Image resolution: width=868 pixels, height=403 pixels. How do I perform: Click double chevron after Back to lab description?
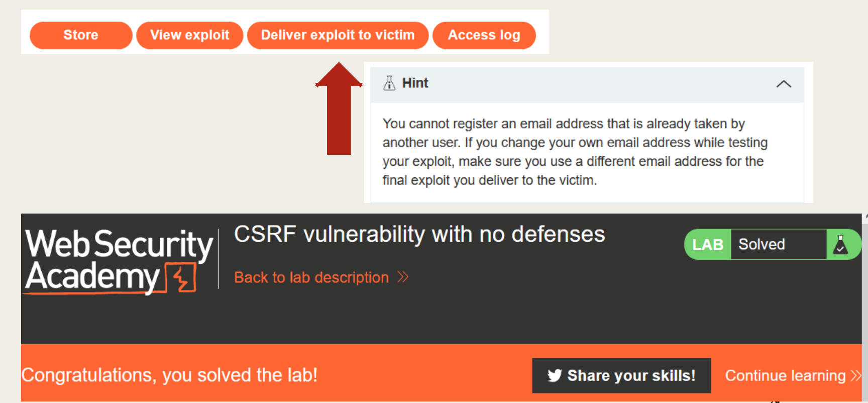click(403, 277)
